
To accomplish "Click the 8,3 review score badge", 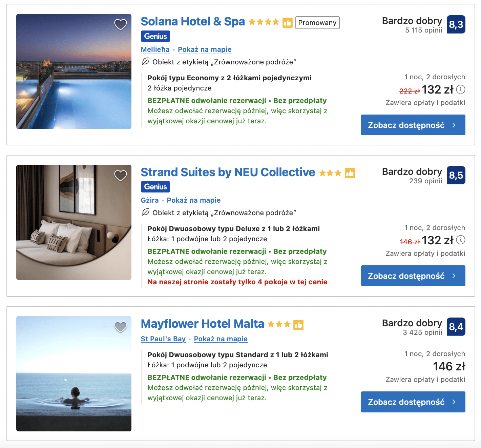I will click(456, 24).
